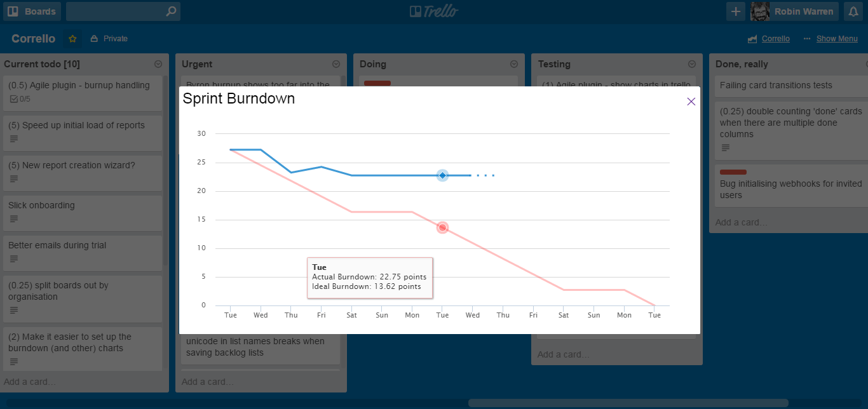
Task: Click red label on Bug initialising webhooks card
Action: (x=733, y=172)
